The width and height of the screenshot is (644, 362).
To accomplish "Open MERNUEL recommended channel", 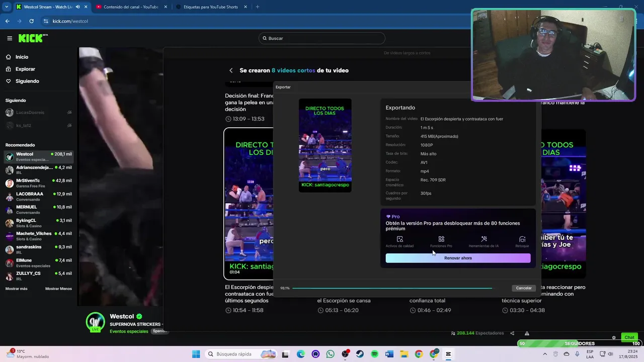I will 39,210.
